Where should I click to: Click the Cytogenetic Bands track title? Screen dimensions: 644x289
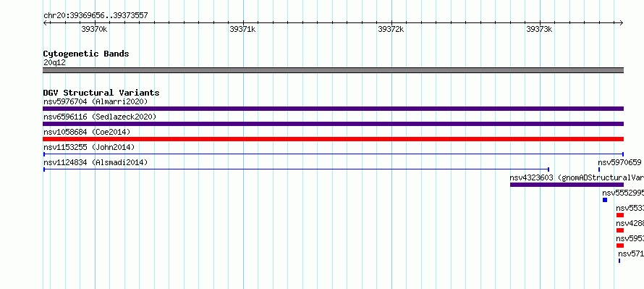[x=86, y=54]
